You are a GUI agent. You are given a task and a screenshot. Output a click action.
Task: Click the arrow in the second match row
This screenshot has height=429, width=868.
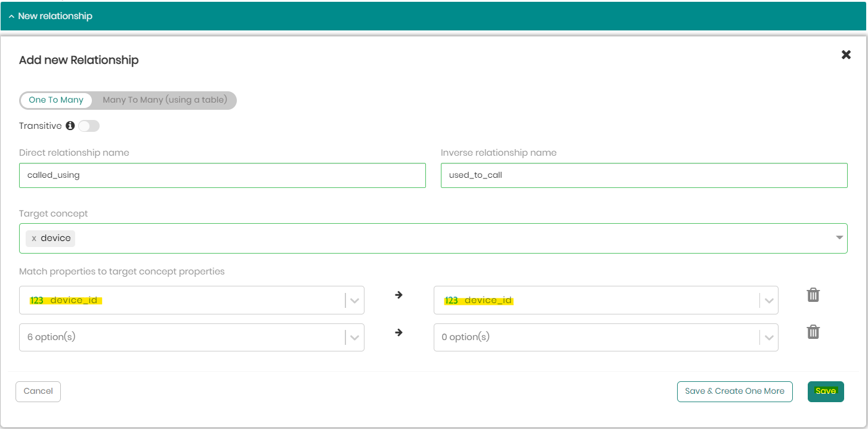tap(399, 332)
